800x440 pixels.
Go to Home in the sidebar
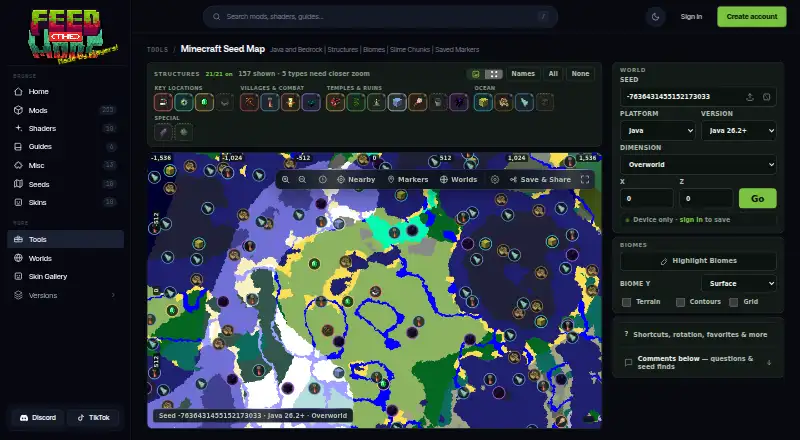click(x=65, y=92)
